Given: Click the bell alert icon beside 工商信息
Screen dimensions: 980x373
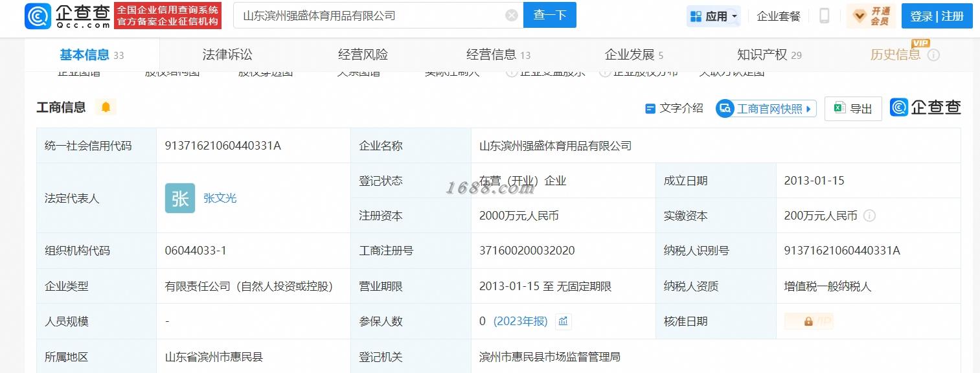Looking at the screenshot, I should 106,107.
